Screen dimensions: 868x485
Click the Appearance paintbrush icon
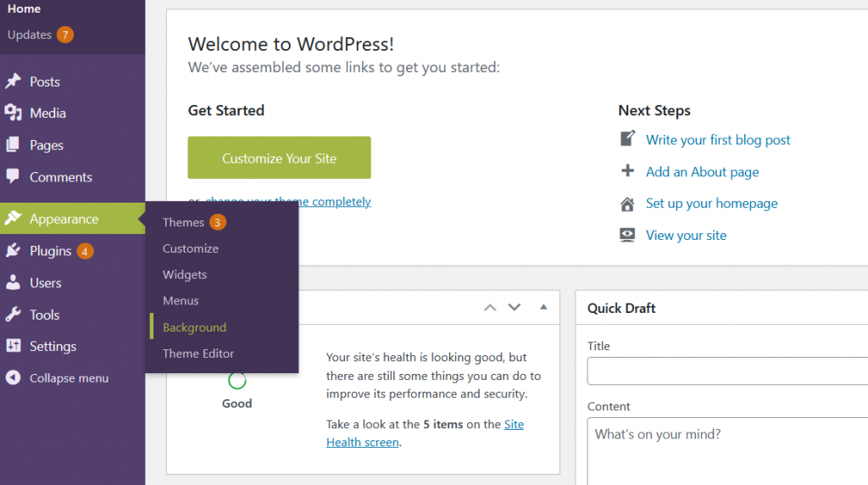click(x=14, y=218)
